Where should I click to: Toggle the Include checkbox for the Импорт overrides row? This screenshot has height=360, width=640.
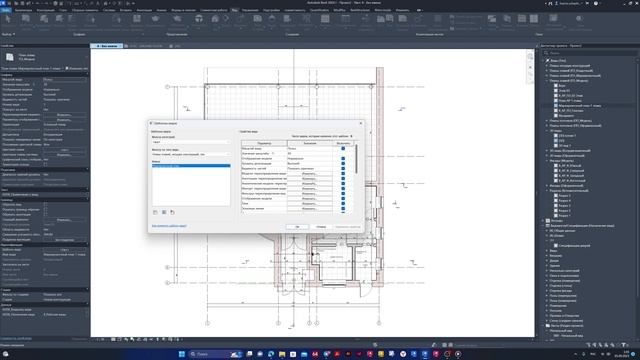pos(343,189)
